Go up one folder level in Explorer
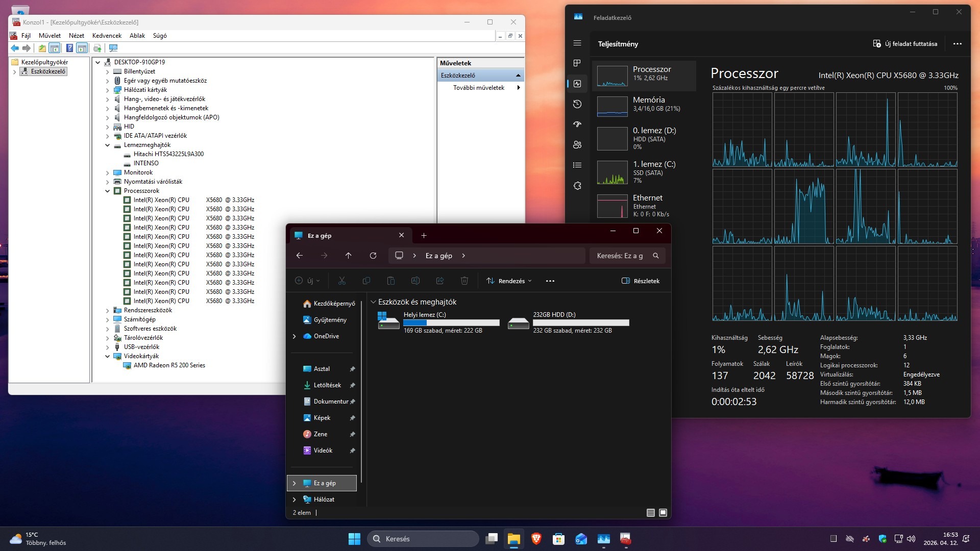Image resolution: width=980 pixels, height=551 pixels. coord(349,256)
